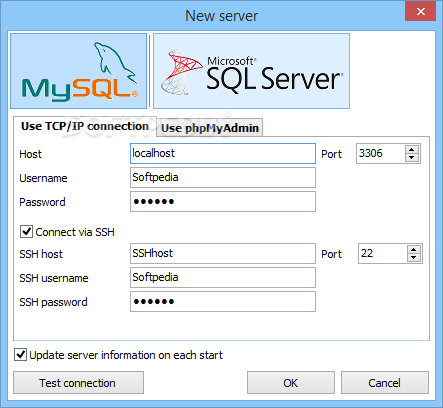Image resolution: width=443 pixels, height=408 pixels.
Task: Focus the SSH username field
Action: pos(223,278)
